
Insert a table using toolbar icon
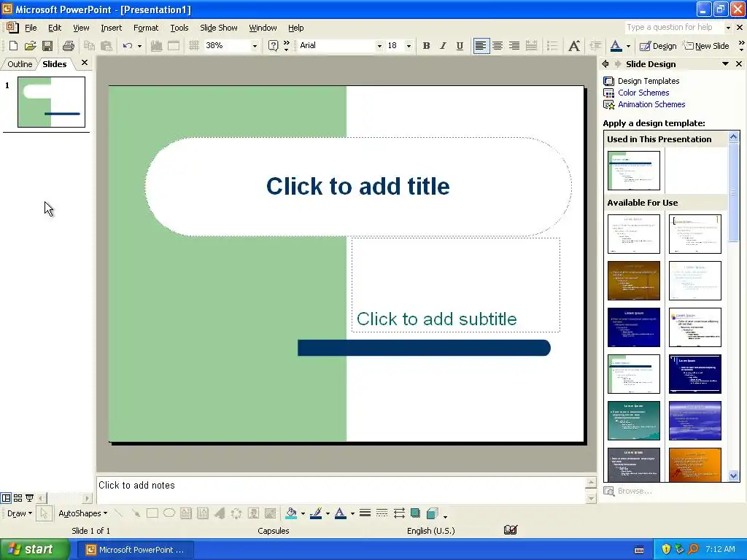(x=174, y=46)
